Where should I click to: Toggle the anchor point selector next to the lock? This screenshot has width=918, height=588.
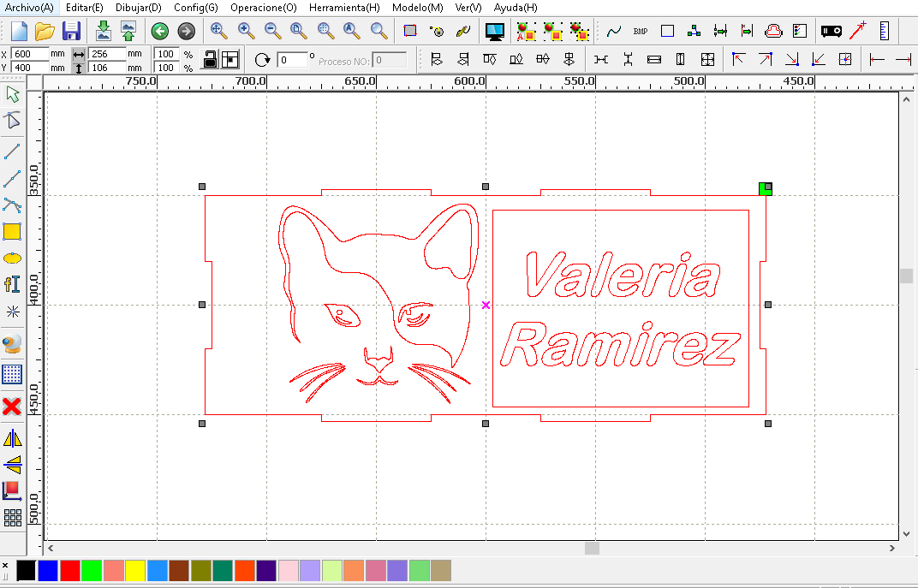pos(229,59)
